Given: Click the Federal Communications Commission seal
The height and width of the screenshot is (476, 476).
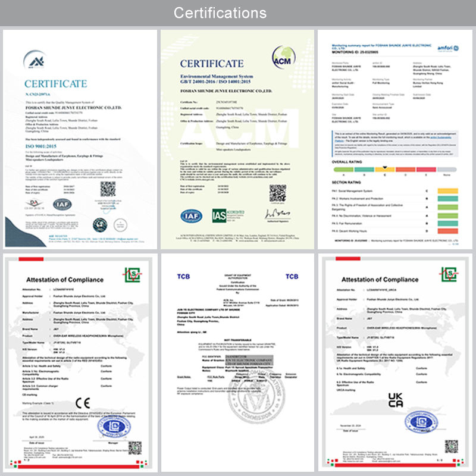Looking at the screenshot, I should click(x=256, y=396).
